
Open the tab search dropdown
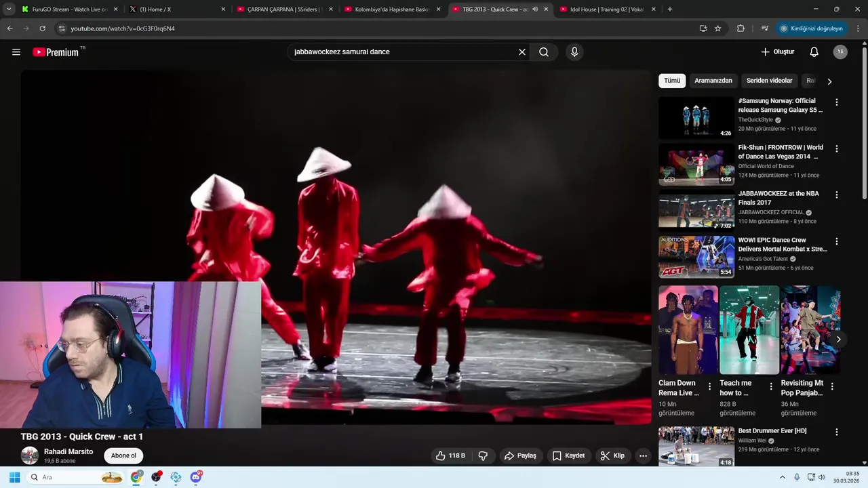pos(9,9)
